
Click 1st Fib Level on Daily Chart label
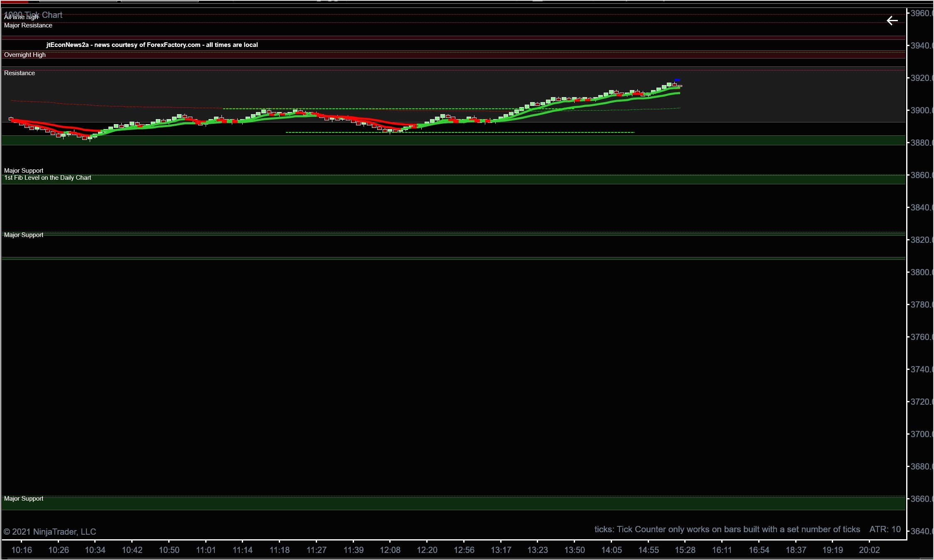tap(47, 178)
